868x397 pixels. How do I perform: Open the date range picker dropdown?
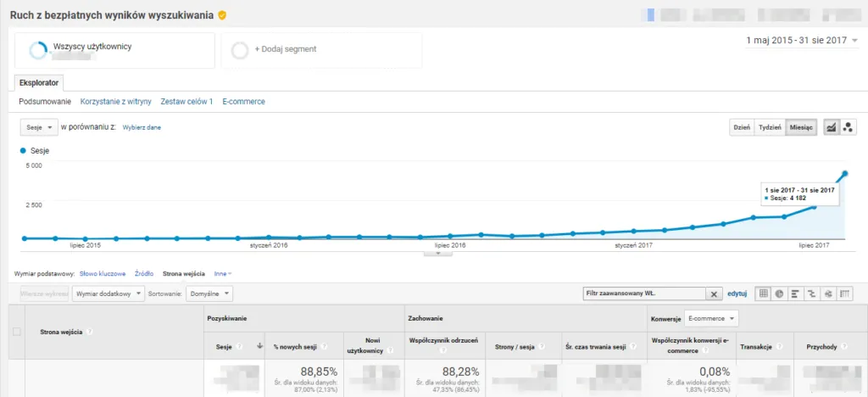802,40
